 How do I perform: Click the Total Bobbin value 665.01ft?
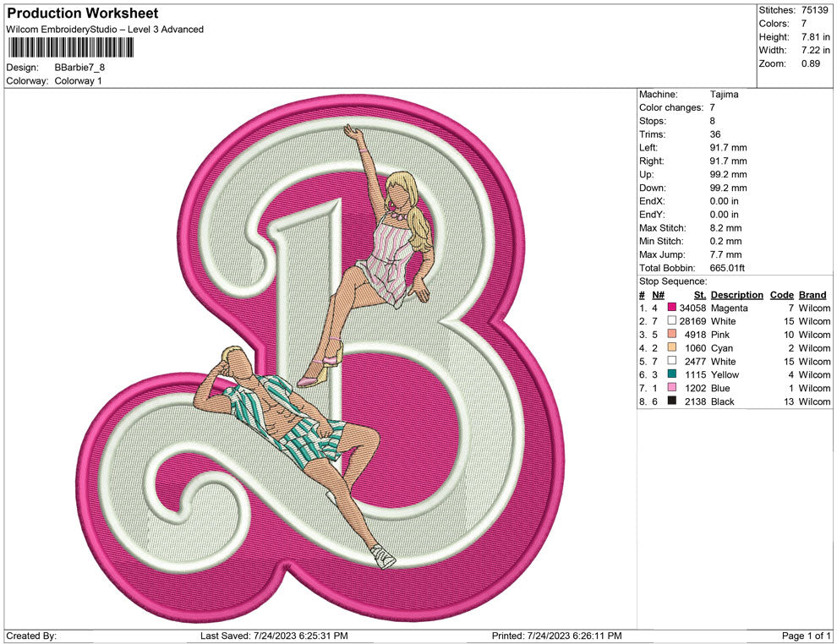(x=727, y=268)
